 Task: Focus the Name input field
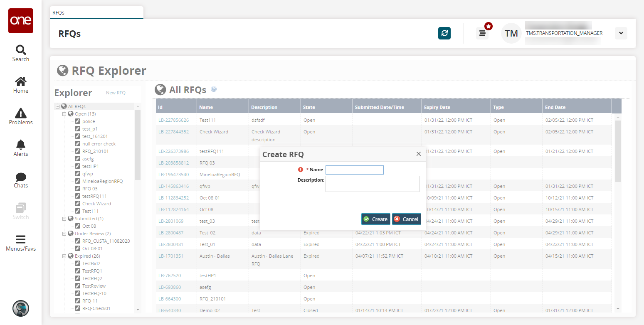pyautogui.click(x=354, y=170)
